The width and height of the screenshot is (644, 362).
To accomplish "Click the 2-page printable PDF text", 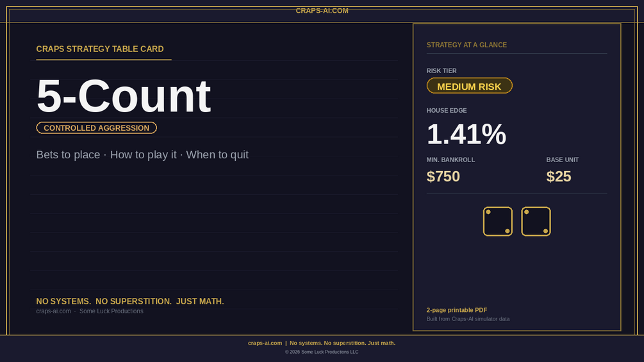I will pyautogui.click(x=457, y=310).
